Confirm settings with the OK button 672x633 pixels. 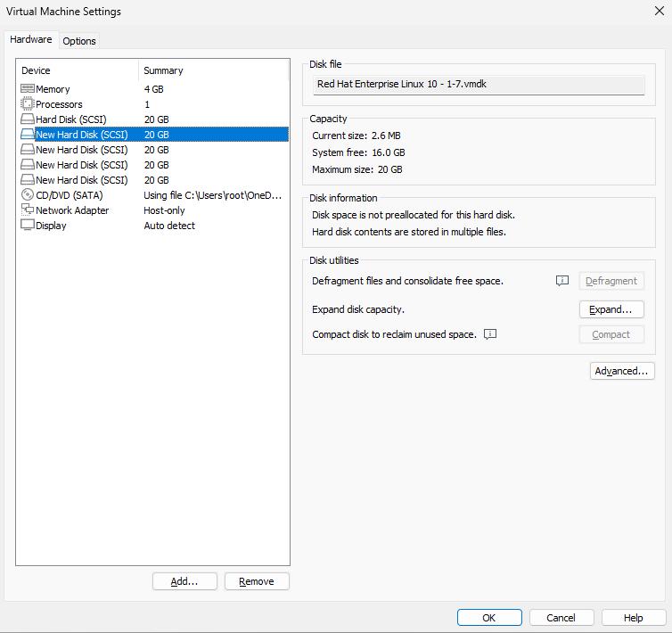click(489, 618)
